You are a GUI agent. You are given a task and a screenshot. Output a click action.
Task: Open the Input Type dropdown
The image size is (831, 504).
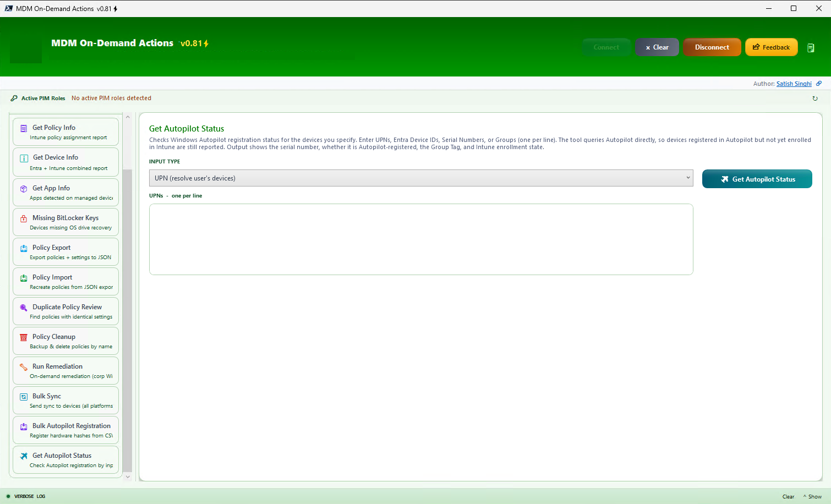coord(421,178)
